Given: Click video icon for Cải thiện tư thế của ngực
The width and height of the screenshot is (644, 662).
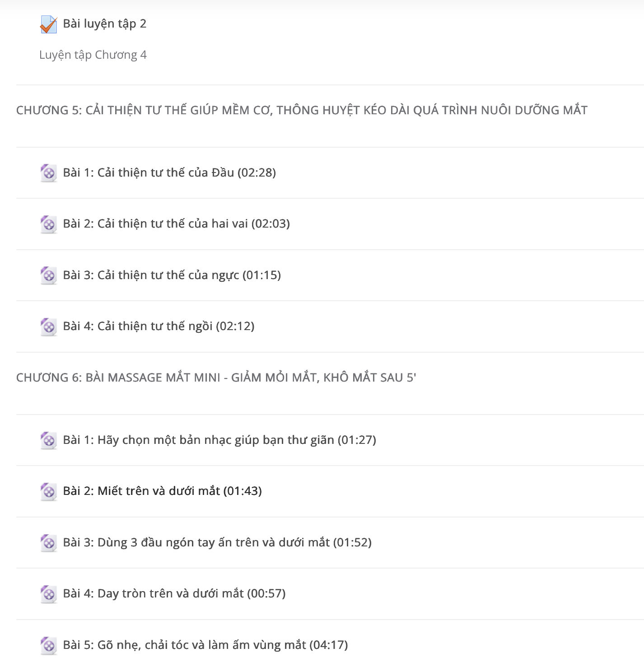Looking at the screenshot, I should pyautogui.click(x=48, y=275).
